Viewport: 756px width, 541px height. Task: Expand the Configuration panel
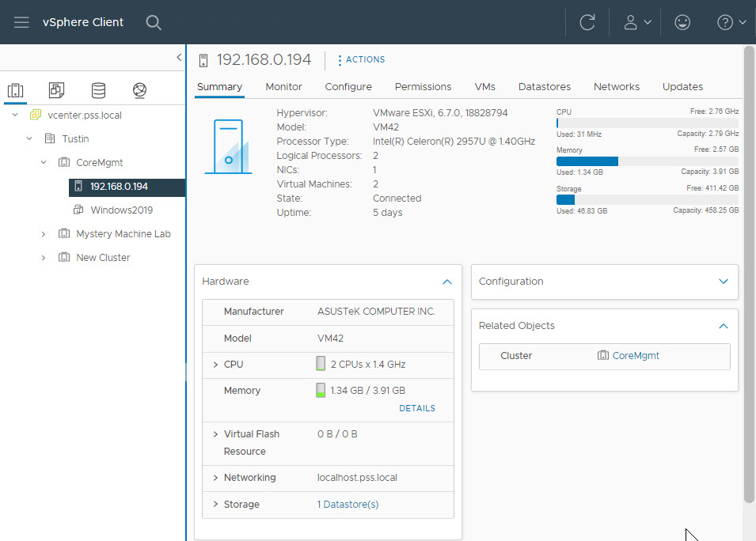pos(724,282)
